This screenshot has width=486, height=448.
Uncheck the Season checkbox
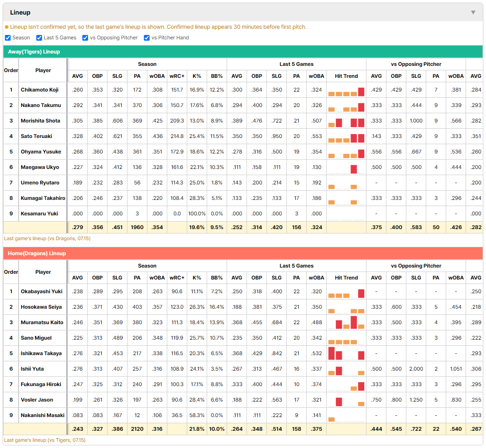8,38
